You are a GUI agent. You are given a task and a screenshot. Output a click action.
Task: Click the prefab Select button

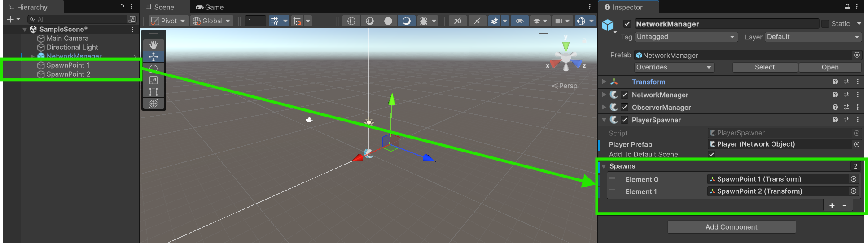[x=765, y=67]
